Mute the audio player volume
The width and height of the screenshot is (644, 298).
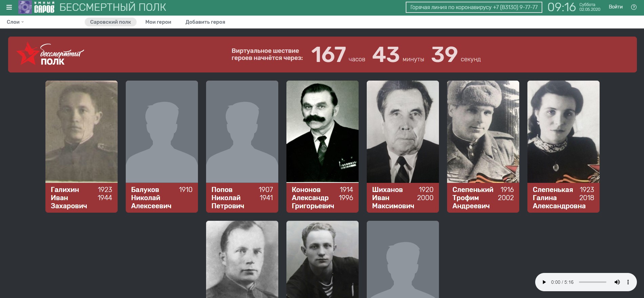point(617,282)
